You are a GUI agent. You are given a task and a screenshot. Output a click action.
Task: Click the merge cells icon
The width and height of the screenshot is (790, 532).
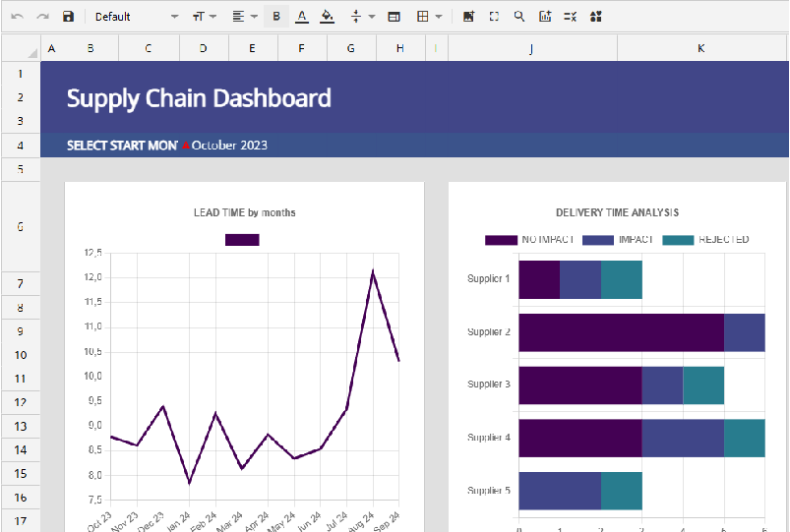coord(394,17)
